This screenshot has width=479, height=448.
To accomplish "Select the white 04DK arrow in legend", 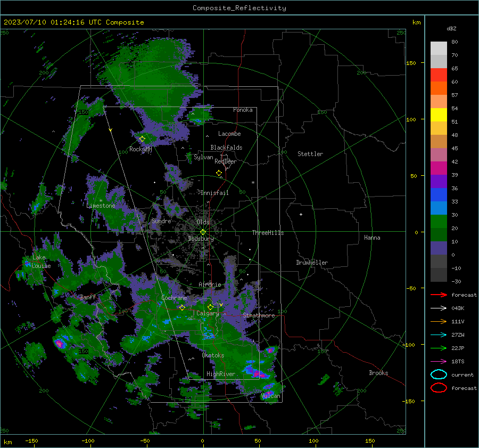I will 439,308.
